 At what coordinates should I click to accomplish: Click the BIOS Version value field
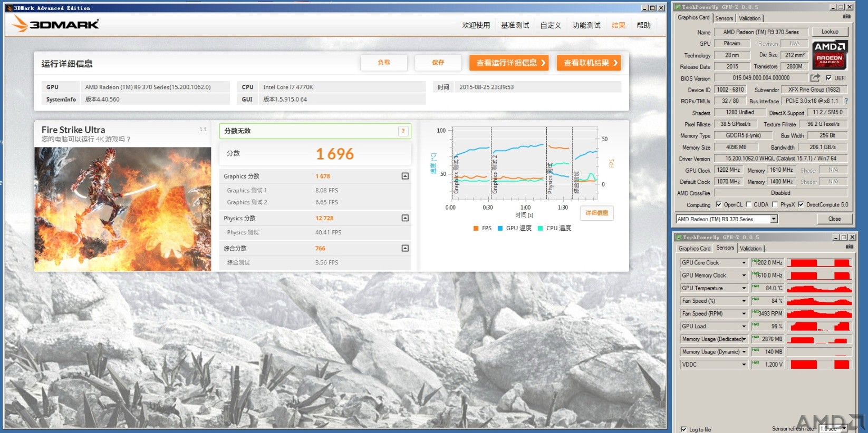point(761,78)
